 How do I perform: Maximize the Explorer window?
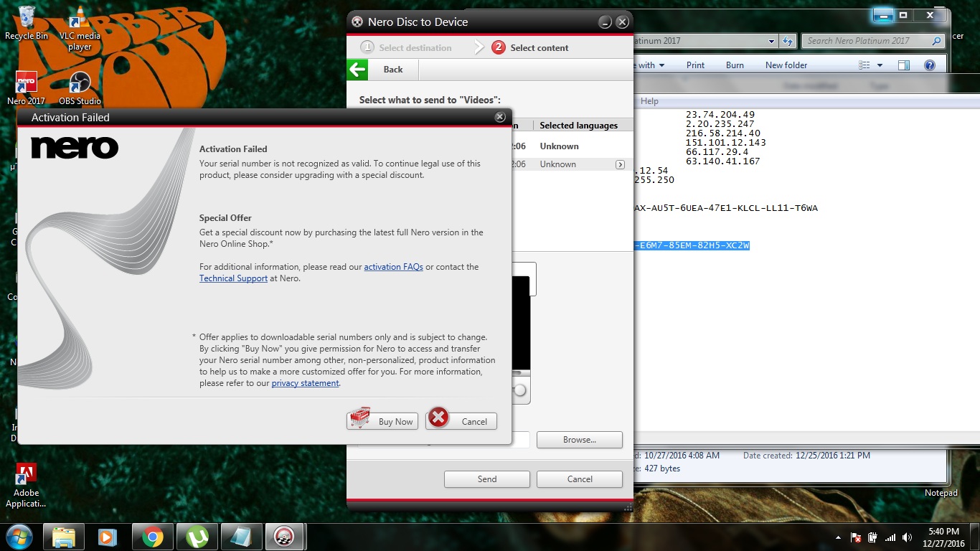tap(903, 14)
